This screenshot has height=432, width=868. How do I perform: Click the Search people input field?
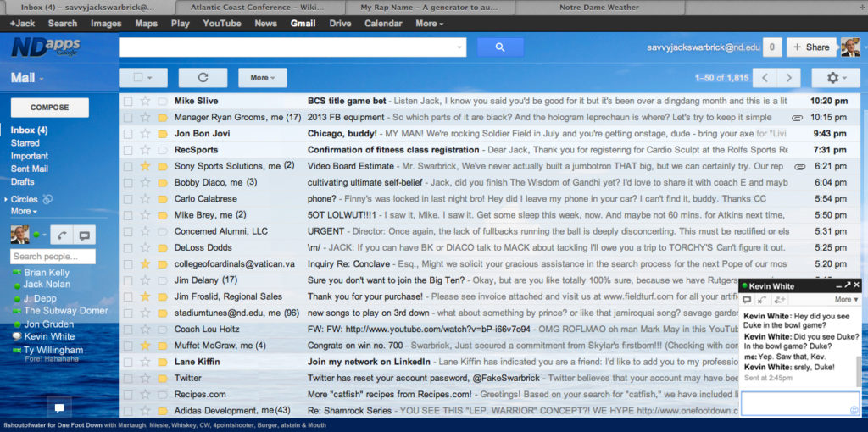point(53,256)
